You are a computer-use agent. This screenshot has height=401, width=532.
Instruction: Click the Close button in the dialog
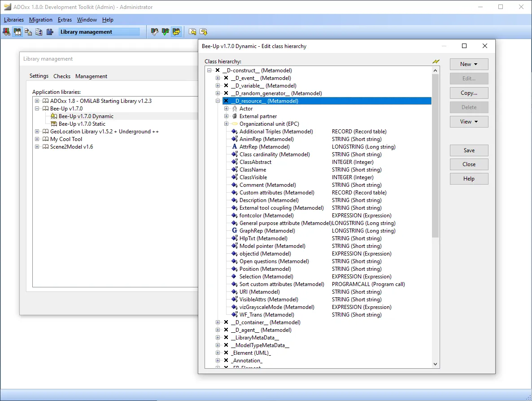(469, 164)
